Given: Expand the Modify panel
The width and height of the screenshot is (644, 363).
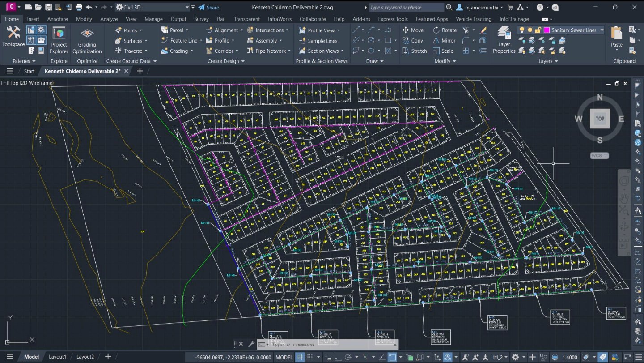Looking at the screenshot, I should click(445, 61).
